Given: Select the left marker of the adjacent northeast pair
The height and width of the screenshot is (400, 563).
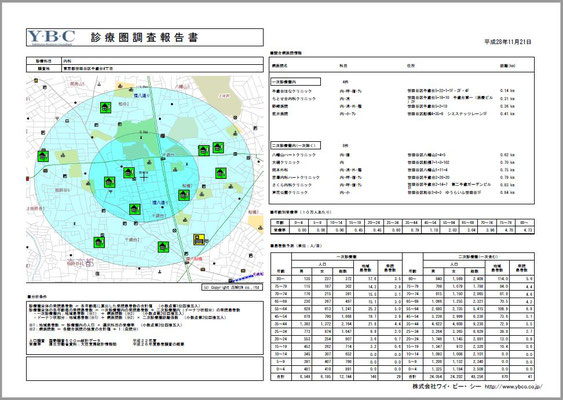Looking at the screenshot, I should (204, 150).
